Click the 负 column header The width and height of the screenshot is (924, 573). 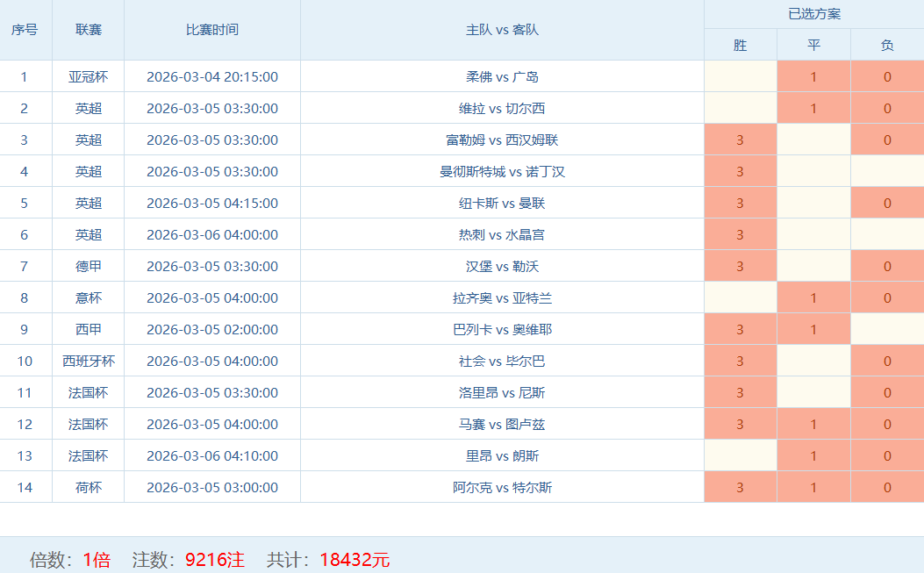tap(887, 45)
